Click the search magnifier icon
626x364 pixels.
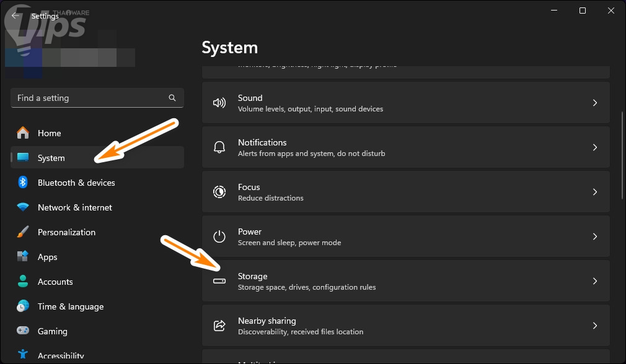(x=172, y=98)
